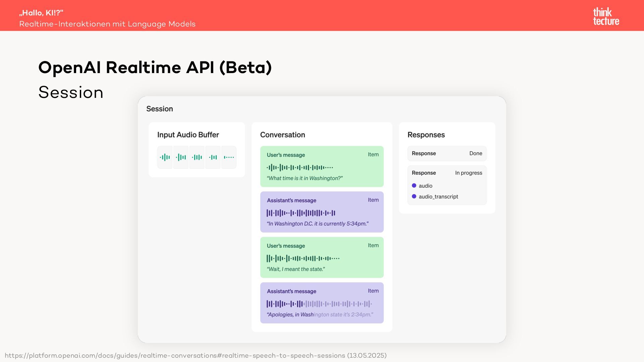644x362 pixels.
Task: Select first audio chunk in Input Audio Buffer
Action: tap(165, 157)
